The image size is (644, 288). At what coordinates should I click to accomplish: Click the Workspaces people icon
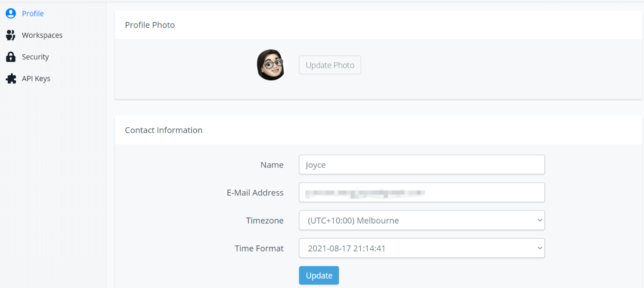tap(11, 35)
